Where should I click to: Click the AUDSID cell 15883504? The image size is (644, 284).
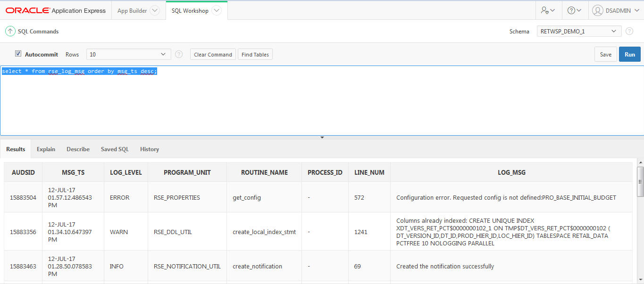[x=23, y=197]
